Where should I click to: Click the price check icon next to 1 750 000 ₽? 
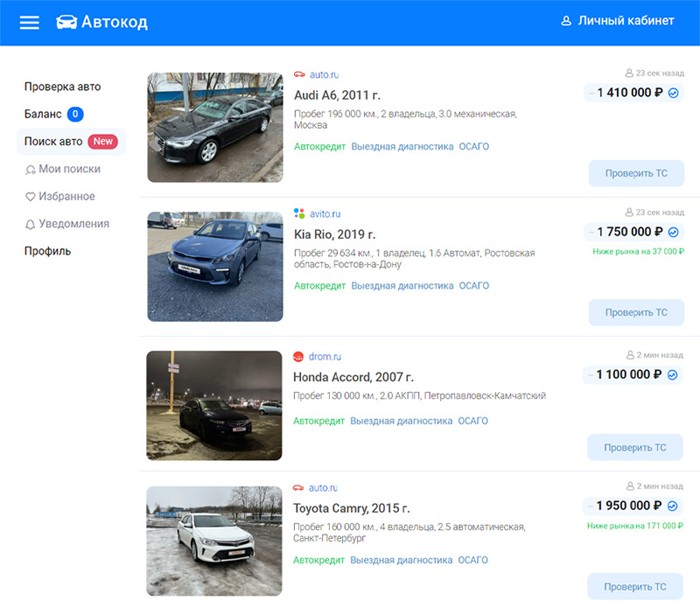click(673, 232)
